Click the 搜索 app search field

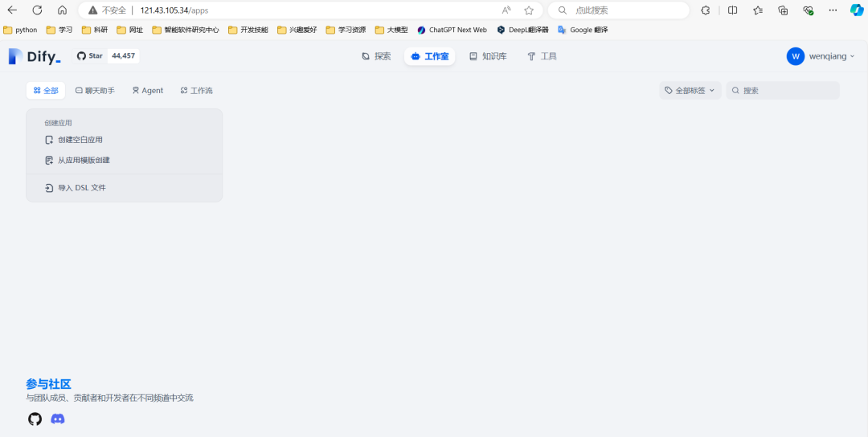pyautogui.click(x=783, y=90)
